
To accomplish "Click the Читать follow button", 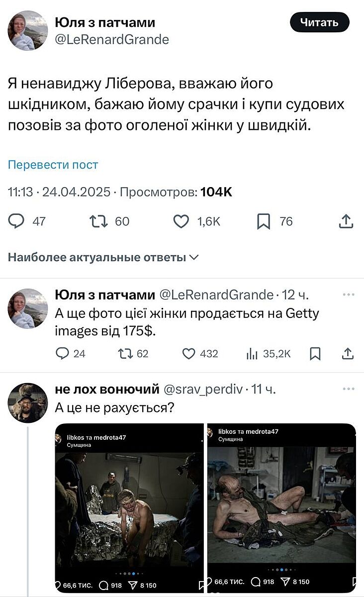I will (320, 22).
